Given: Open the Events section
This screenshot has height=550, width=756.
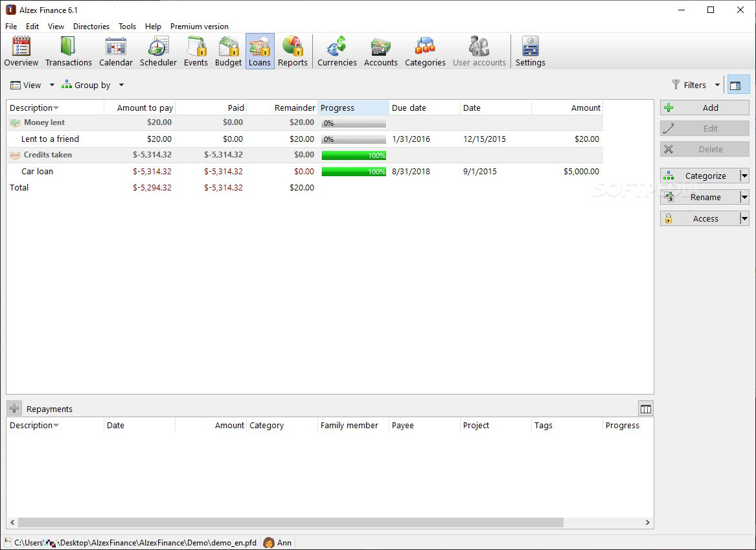Looking at the screenshot, I should tap(196, 51).
